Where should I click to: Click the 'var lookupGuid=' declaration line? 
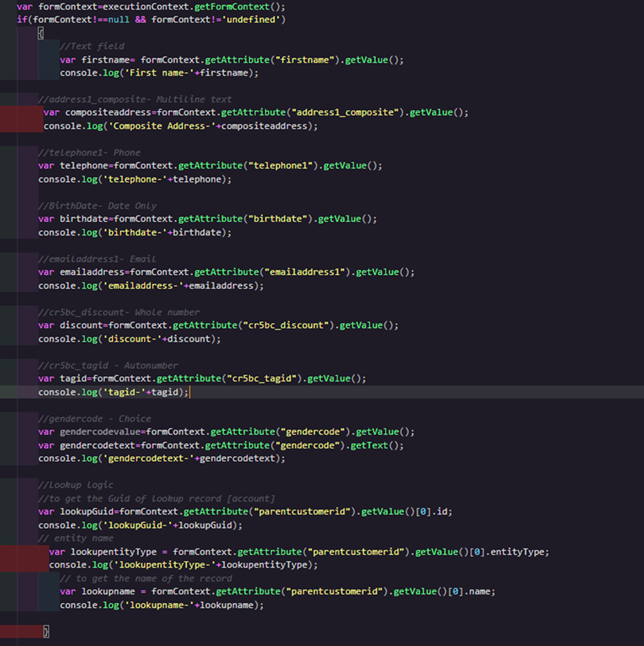click(x=245, y=511)
